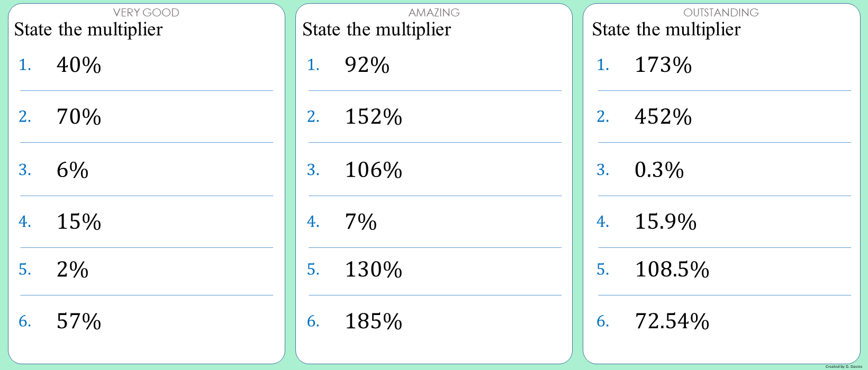This screenshot has height=370, width=868.
Task: Click the 57% question text
Action: tap(79, 321)
